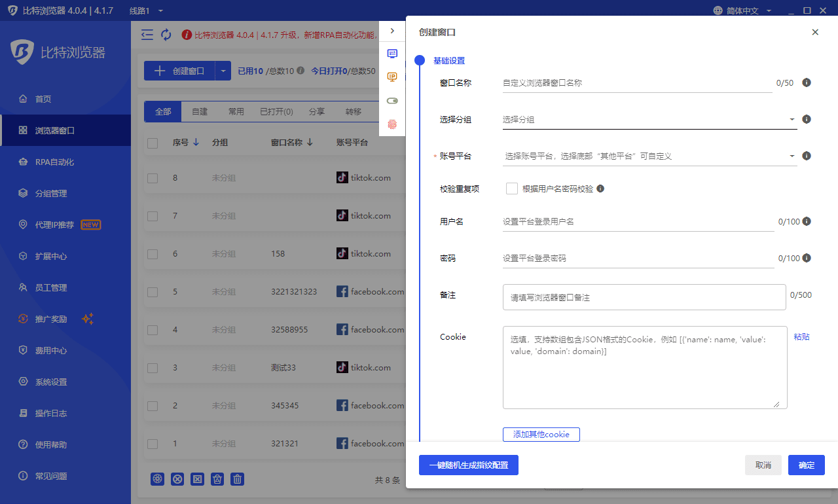Image resolution: width=838 pixels, height=504 pixels.
Task: Check the checkbox for row number 8
Action: (x=153, y=177)
